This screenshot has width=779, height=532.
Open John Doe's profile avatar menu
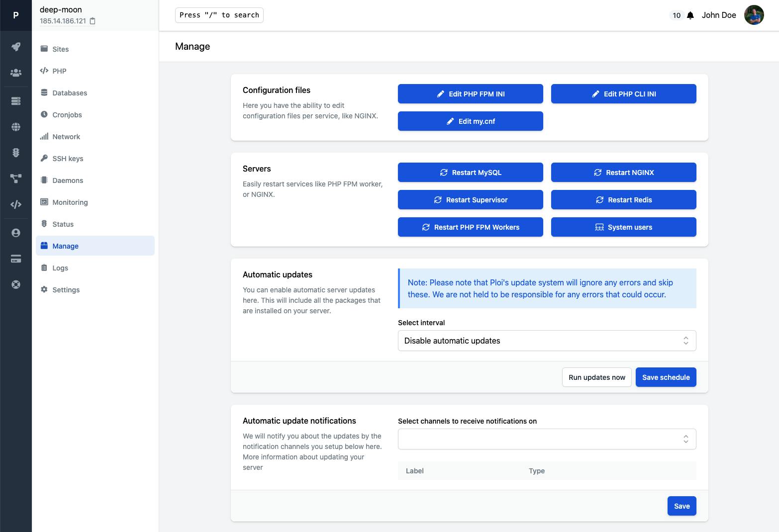click(754, 15)
